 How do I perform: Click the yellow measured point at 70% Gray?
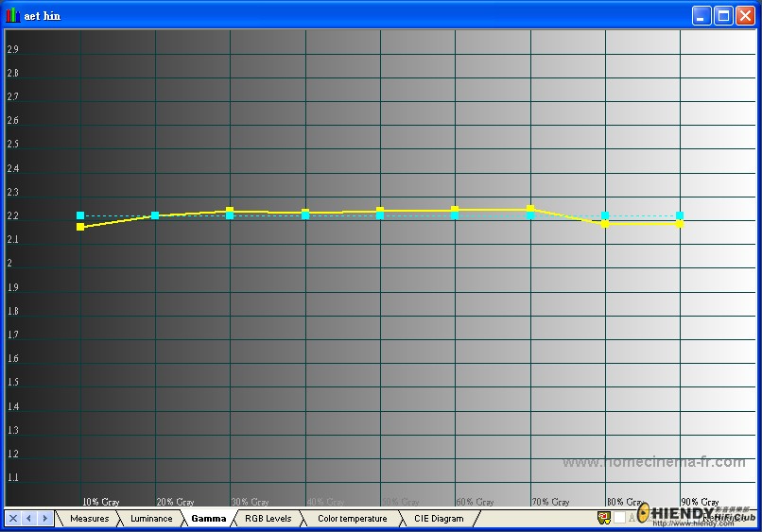[x=530, y=209]
